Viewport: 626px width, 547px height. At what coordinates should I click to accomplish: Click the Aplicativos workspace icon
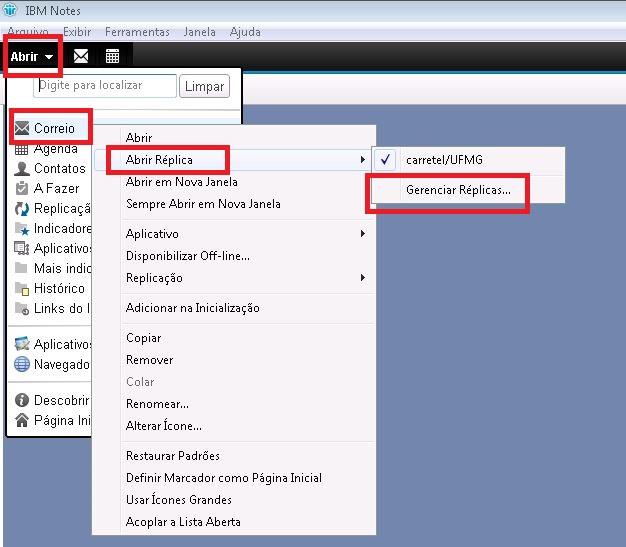coord(22,248)
